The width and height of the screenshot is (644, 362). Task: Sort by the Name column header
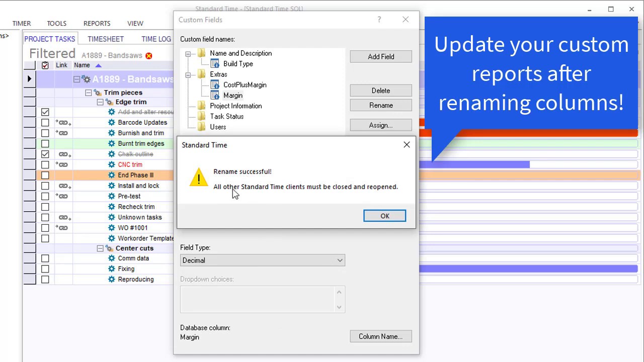(x=82, y=65)
